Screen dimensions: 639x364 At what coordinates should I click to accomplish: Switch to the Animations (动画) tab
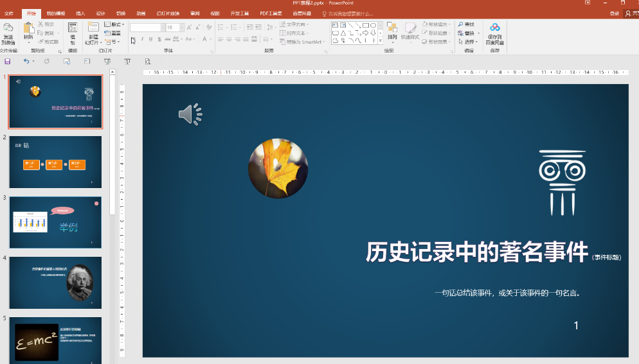tap(140, 13)
